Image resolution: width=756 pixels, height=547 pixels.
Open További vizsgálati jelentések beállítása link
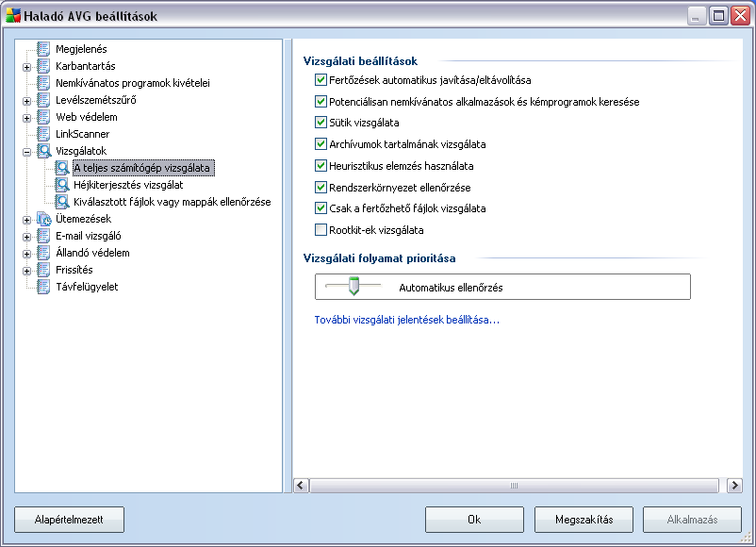point(407,320)
